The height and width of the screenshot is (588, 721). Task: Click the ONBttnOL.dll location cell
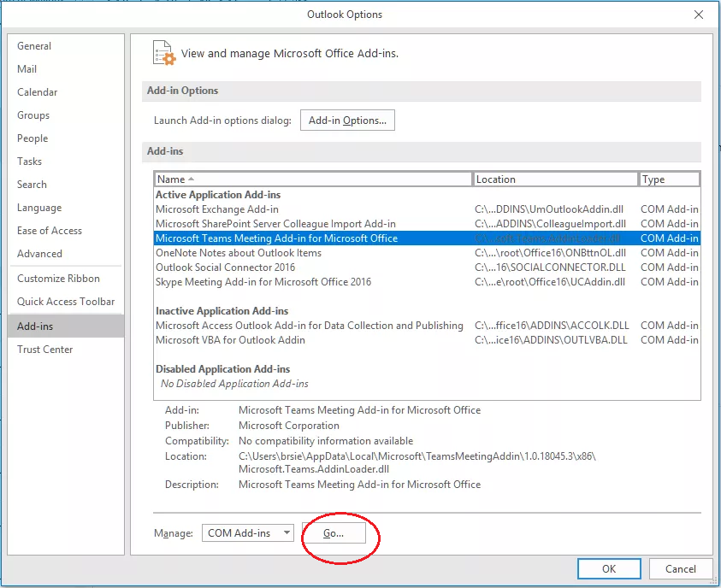click(550, 253)
